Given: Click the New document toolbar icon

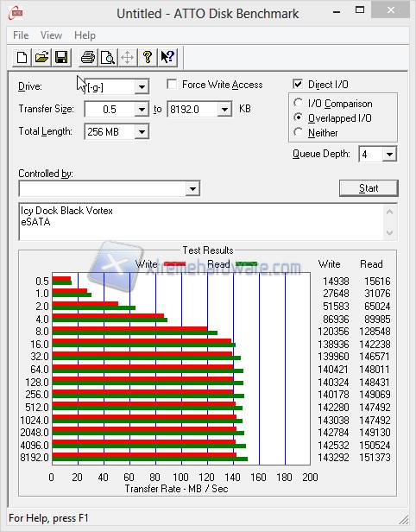Looking at the screenshot, I should pos(22,57).
